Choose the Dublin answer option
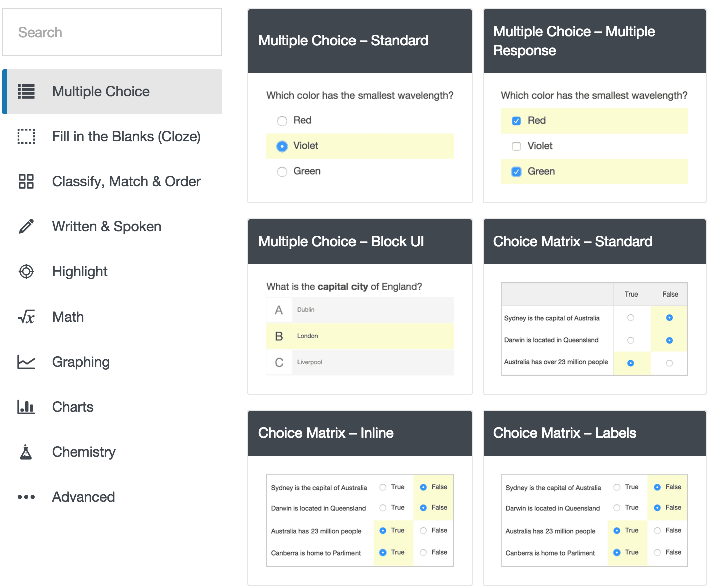 point(360,310)
